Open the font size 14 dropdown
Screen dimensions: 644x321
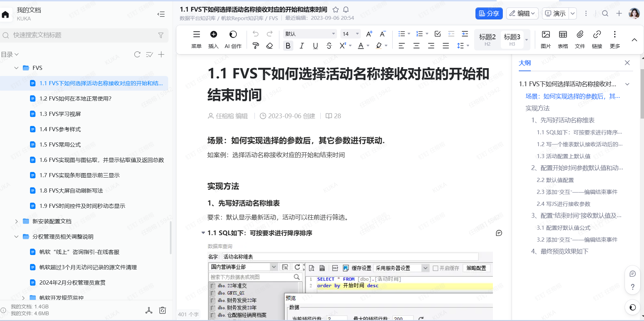[350, 34]
